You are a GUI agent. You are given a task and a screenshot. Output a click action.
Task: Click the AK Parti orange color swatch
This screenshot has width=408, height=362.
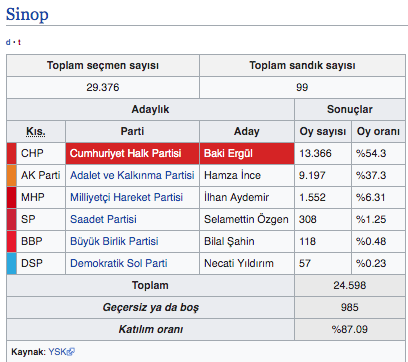pos(12,175)
